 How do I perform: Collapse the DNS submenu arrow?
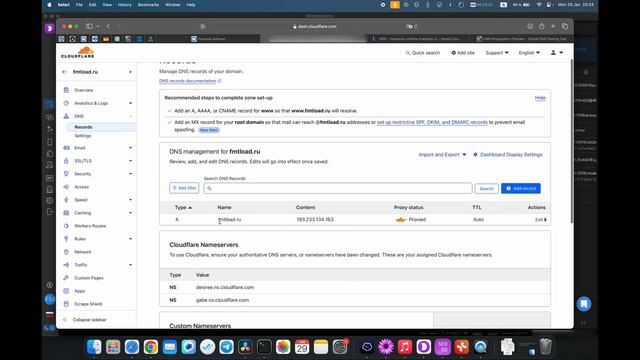(x=131, y=116)
